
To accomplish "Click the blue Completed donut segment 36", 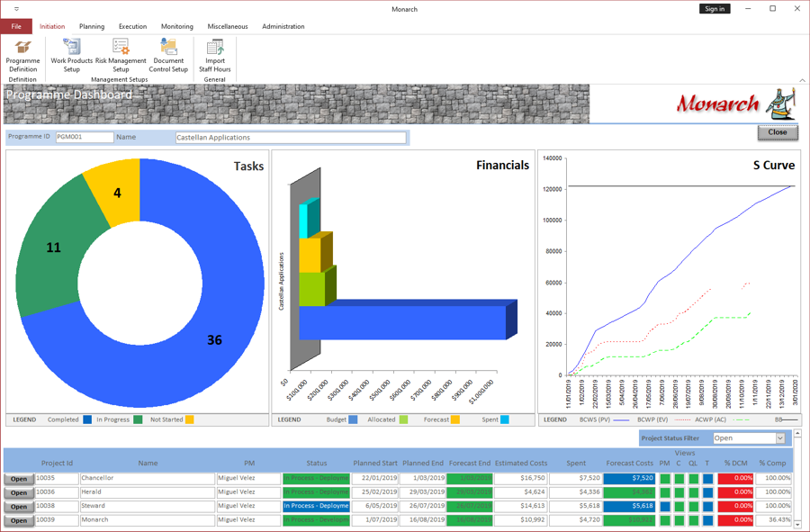I will click(x=214, y=339).
